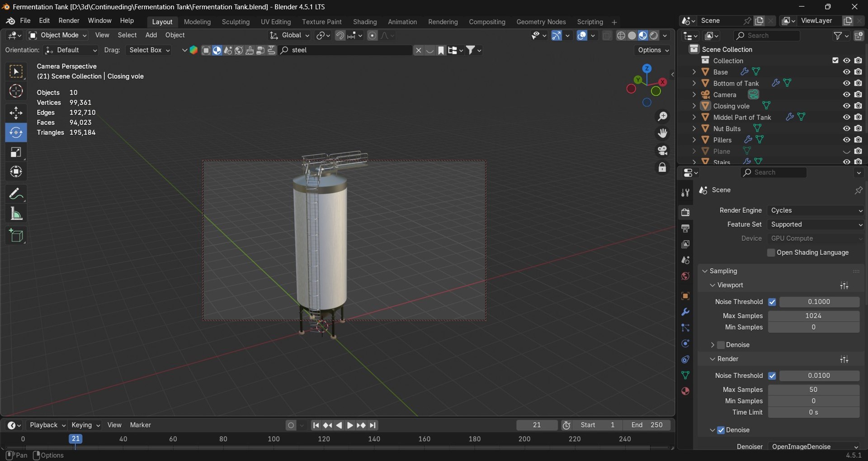Screen dimensions: 868x461
Task: Open the Render menu
Action: point(69,21)
